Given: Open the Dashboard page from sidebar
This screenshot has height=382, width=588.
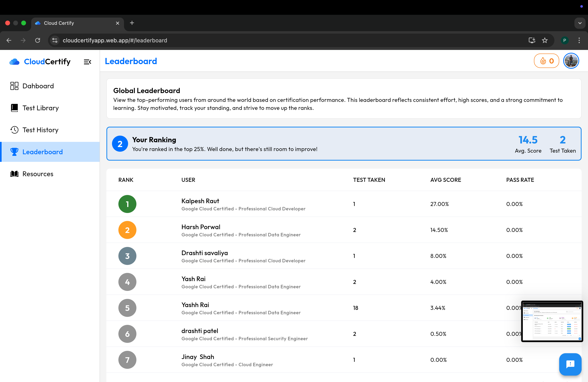Looking at the screenshot, I should click(x=38, y=86).
